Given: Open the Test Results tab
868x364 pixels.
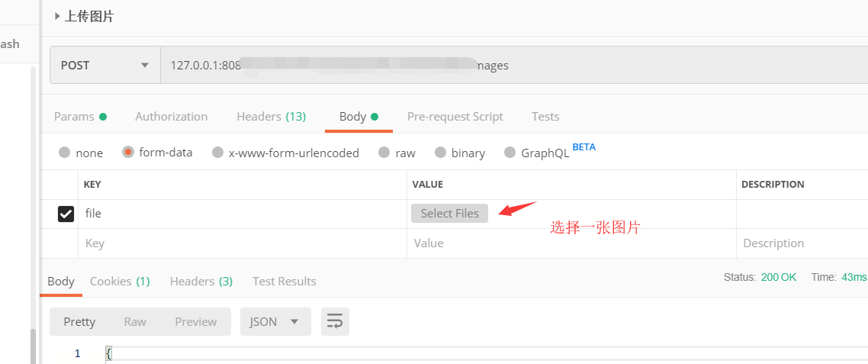Looking at the screenshot, I should tap(284, 282).
